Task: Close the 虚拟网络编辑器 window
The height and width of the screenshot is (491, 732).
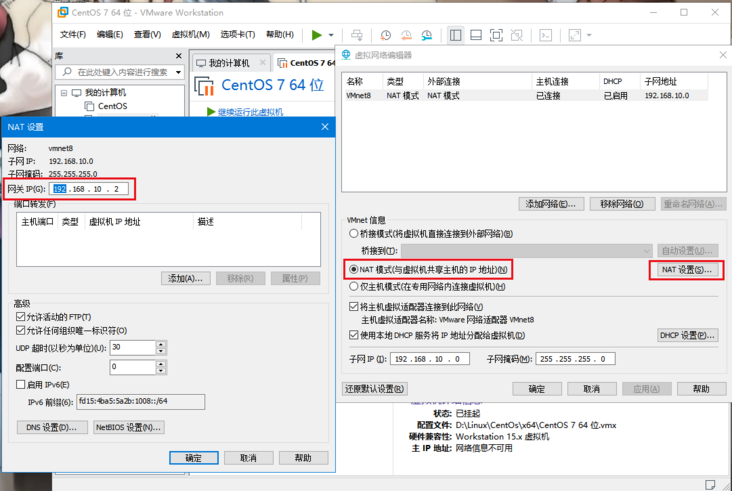Action: [723, 55]
